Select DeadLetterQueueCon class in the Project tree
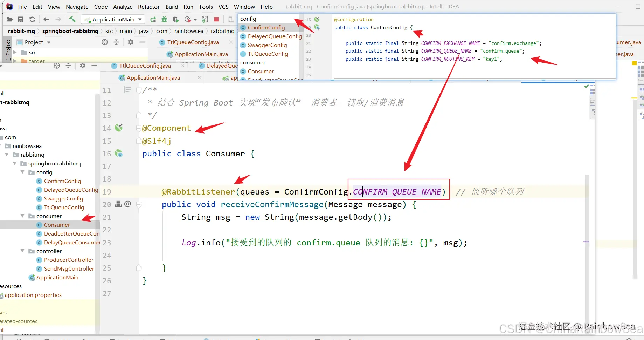This screenshot has width=644, height=340. click(x=68, y=233)
